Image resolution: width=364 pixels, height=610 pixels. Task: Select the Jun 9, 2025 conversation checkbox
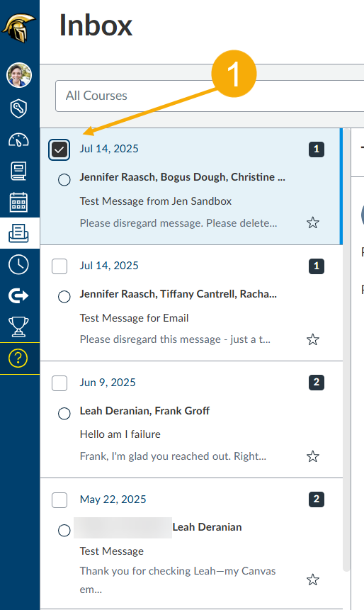pyautogui.click(x=59, y=383)
